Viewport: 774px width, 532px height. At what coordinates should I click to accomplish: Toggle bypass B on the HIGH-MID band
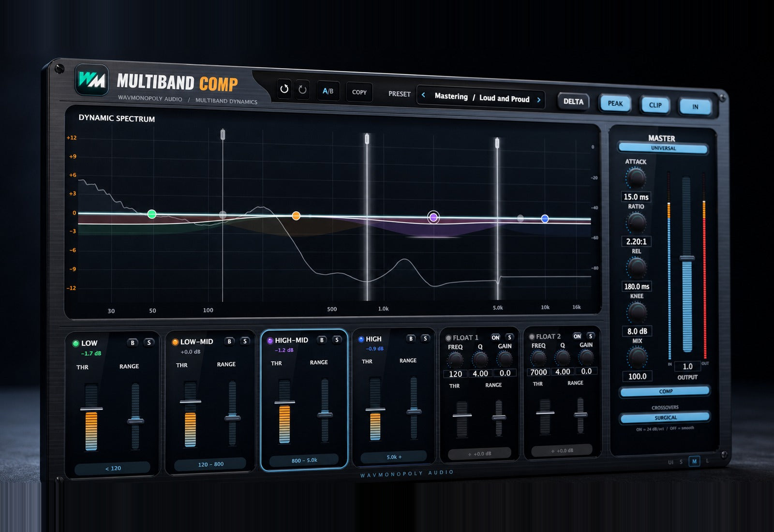322,340
